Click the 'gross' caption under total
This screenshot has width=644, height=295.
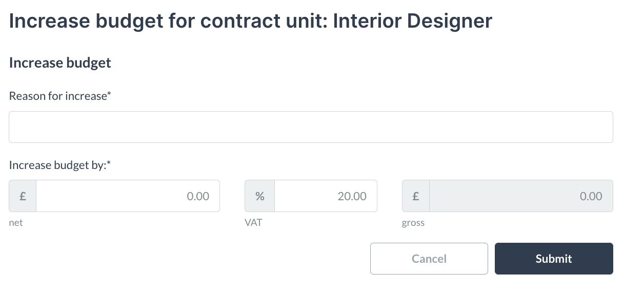pyautogui.click(x=413, y=223)
